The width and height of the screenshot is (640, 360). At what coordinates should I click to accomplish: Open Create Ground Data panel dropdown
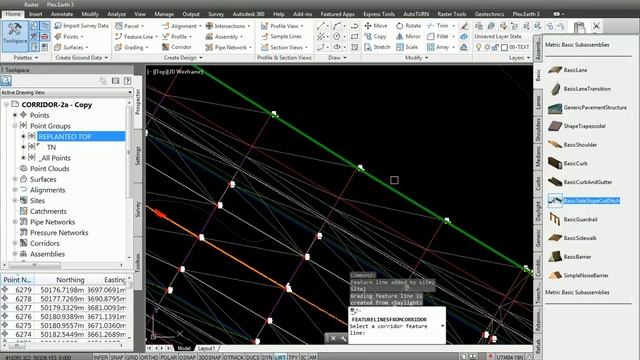[82, 58]
